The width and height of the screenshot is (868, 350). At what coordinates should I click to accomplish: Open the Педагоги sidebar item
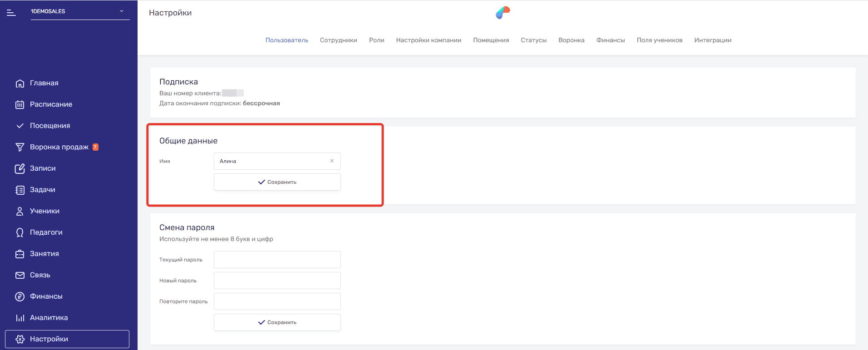click(46, 232)
